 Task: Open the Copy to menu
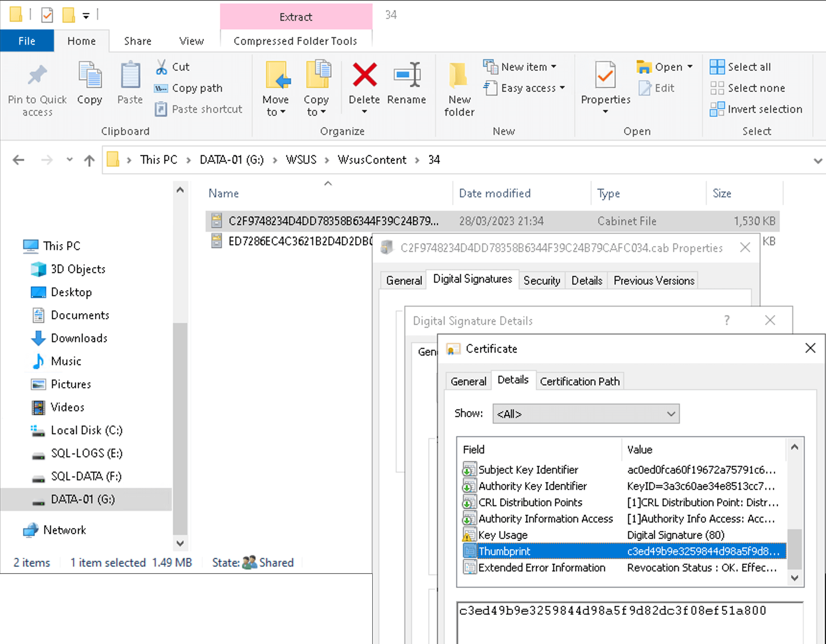click(316, 89)
